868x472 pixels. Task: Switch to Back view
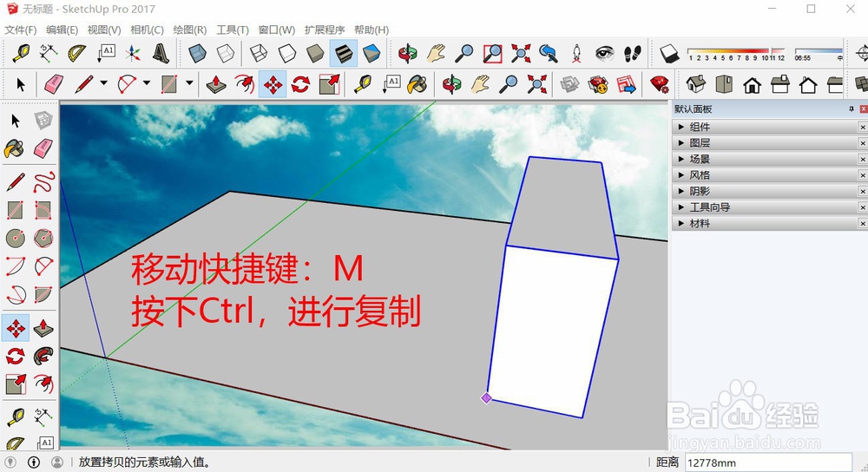tap(808, 85)
